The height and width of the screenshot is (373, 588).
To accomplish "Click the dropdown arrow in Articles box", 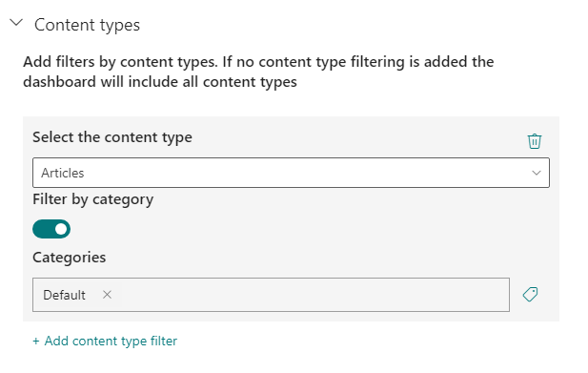I will pos(537,173).
